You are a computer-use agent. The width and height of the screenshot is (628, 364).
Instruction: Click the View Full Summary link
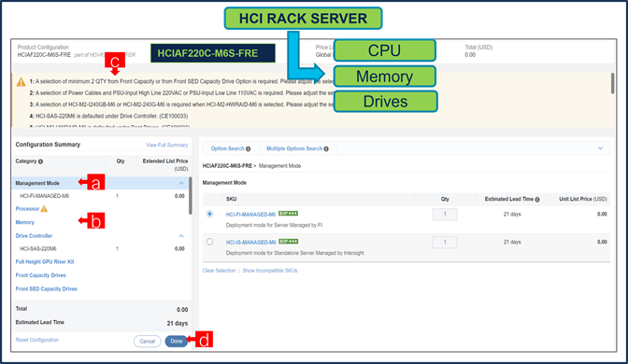pos(166,146)
